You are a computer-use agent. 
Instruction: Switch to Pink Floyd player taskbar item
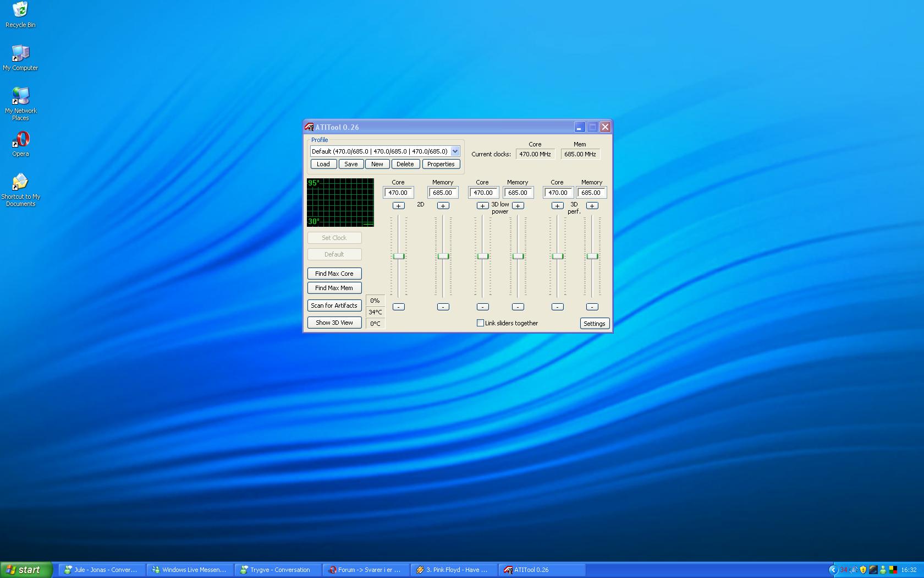tap(454, 570)
